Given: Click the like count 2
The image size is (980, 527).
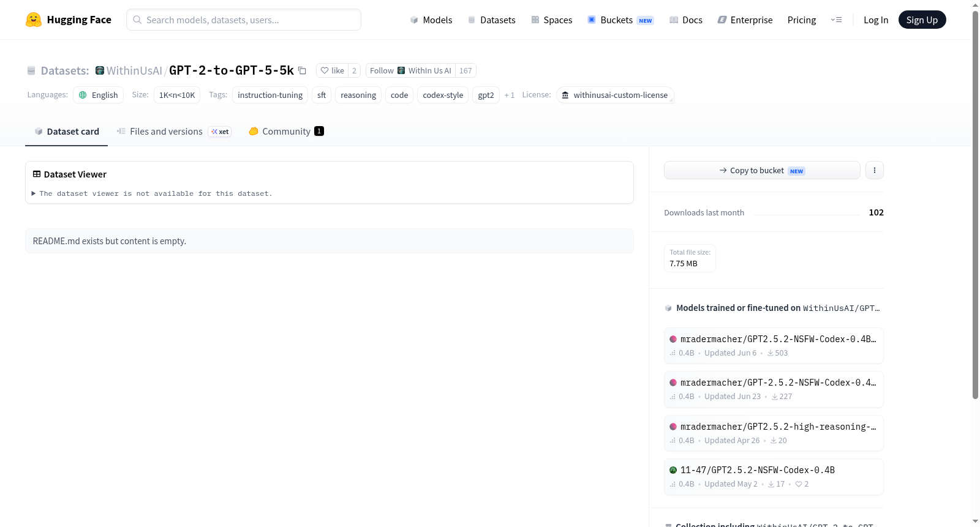Looking at the screenshot, I should click(x=354, y=70).
